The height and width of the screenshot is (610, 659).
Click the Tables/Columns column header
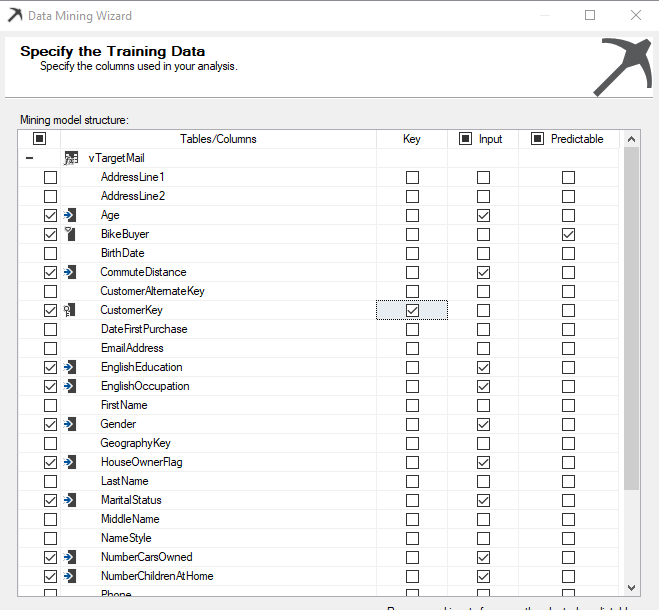pyautogui.click(x=218, y=139)
